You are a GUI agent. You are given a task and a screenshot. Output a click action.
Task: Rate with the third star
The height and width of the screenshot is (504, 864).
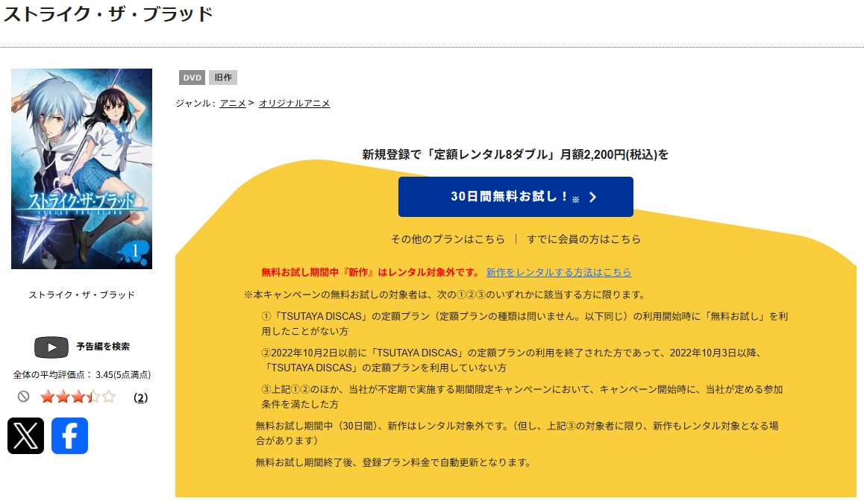(78, 397)
